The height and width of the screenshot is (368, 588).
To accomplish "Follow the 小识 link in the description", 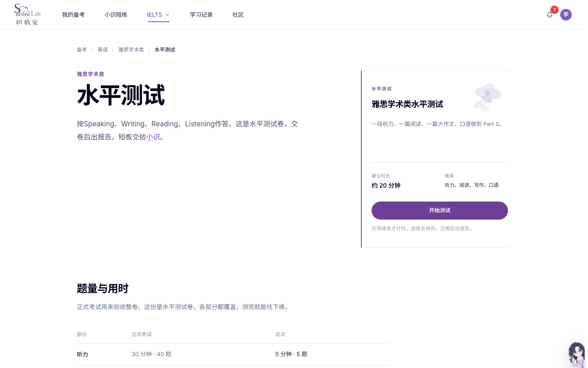I will [153, 137].
